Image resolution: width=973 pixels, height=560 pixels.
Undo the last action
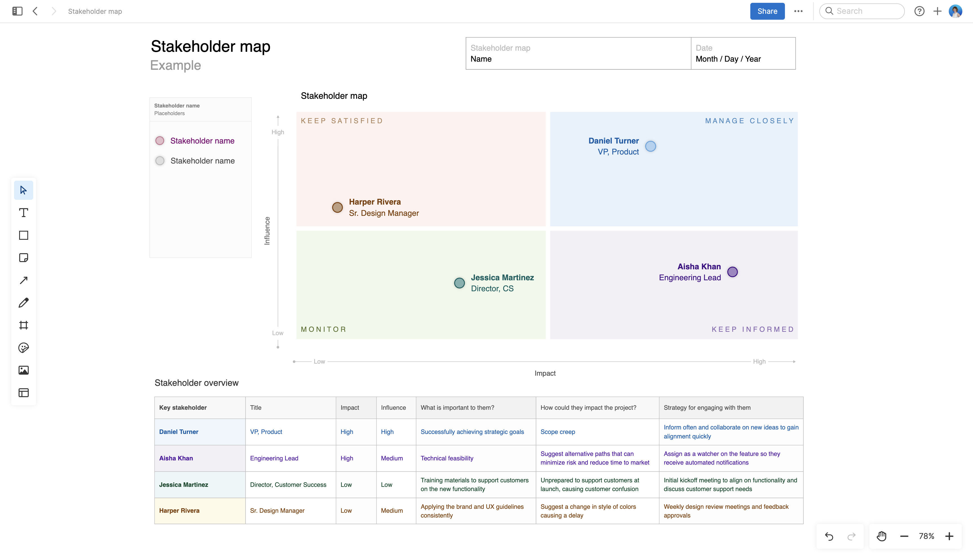(x=829, y=536)
